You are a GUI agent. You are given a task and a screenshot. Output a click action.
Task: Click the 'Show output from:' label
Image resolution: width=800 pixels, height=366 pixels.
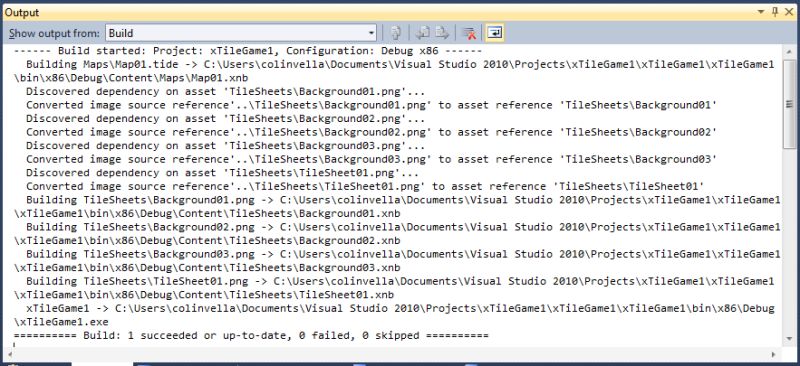(x=54, y=34)
